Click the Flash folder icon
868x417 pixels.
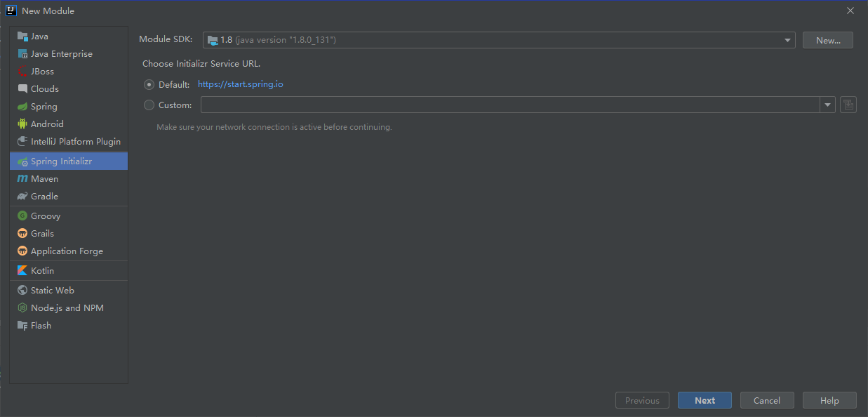tap(22, 326)
